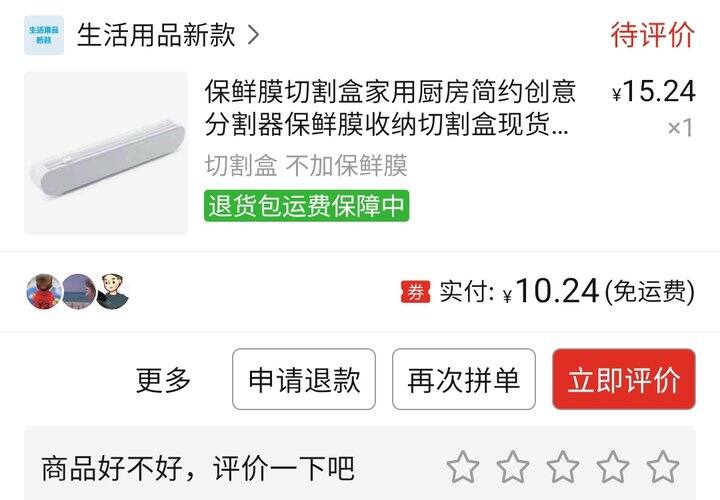This screenshot has width=720, height=500.
Task: Rate the product three stars
Action: coord(563,467)
